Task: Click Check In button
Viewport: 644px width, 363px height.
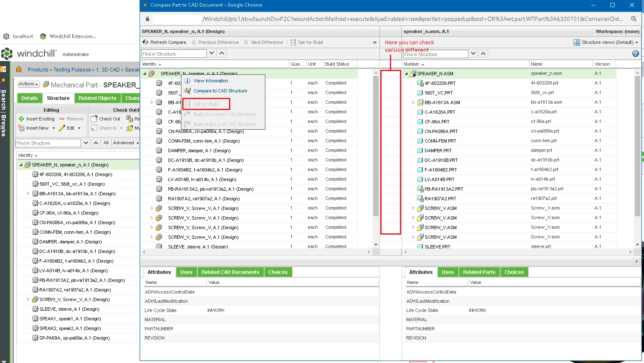Action: click(x=107, y=128)
